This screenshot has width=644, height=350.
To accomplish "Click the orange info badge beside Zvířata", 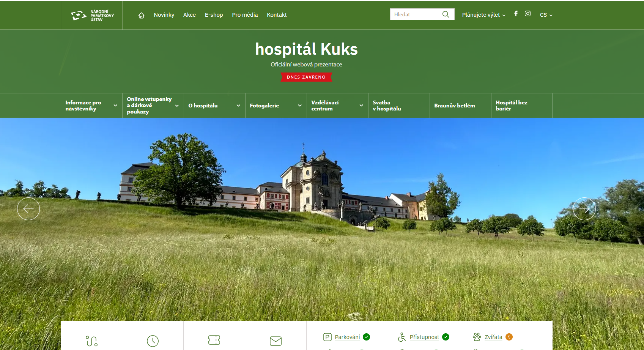I will point(509,337).
